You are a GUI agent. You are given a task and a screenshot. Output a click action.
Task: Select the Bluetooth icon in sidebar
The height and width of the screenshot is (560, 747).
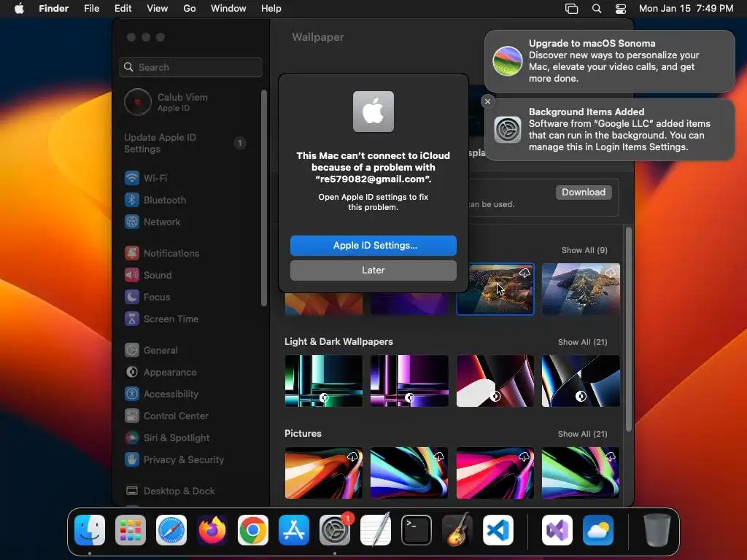pos(132,200)
